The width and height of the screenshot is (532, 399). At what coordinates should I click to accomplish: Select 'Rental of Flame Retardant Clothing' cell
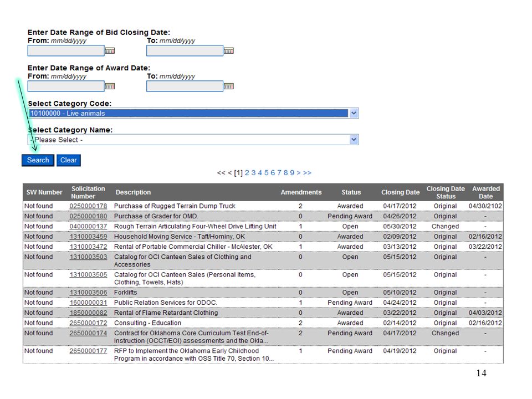click(x=166, y=313)
